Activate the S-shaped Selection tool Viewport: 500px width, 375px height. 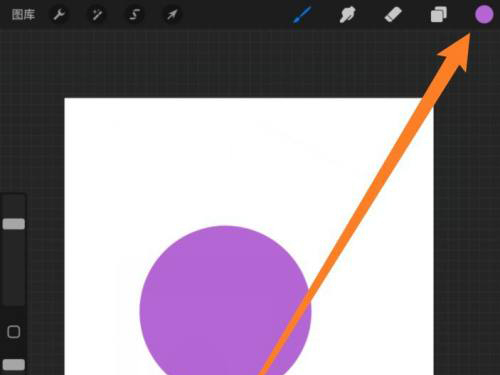(x=134, y=15)
